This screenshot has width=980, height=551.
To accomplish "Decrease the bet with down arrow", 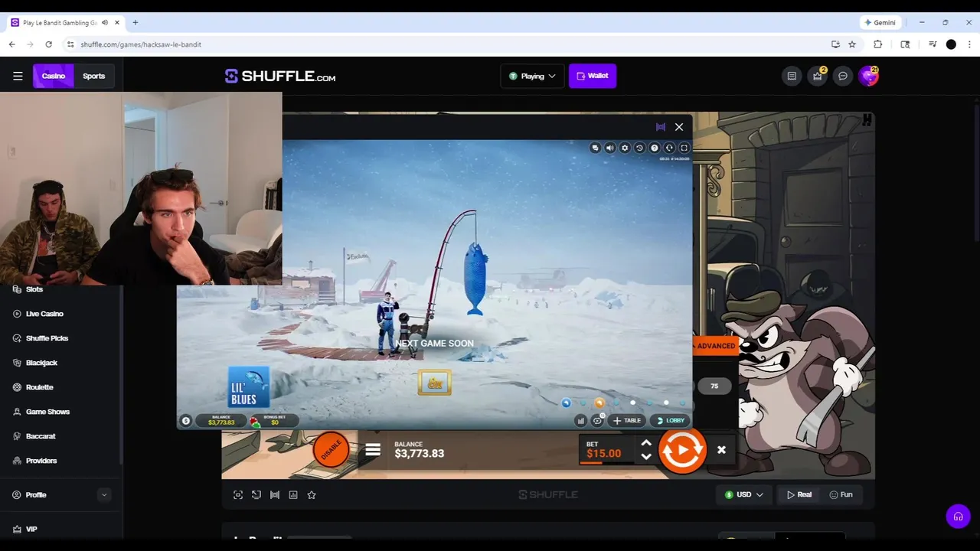I will pyautogui.click(x=646, y=457).
